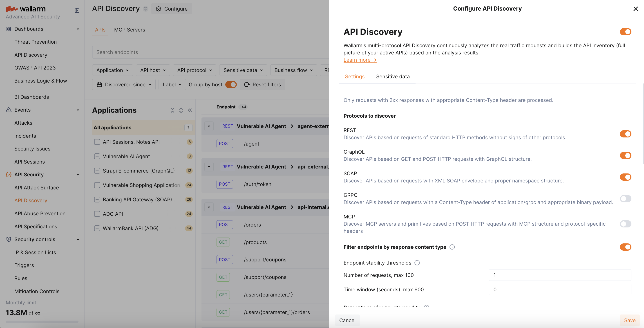Switch to the MCP Servers tab
The image size is (644, 328).
coord(130,30)
